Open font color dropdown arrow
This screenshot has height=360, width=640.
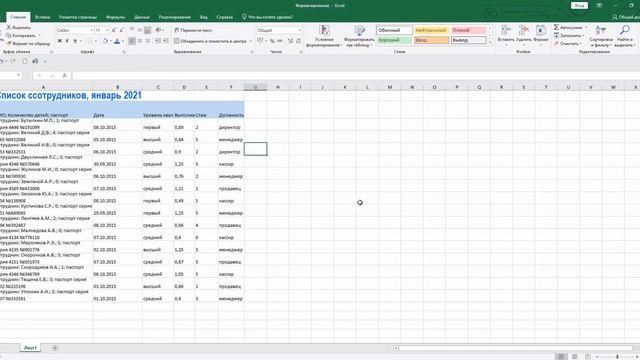pyautogui.click(x=123, y=41)
